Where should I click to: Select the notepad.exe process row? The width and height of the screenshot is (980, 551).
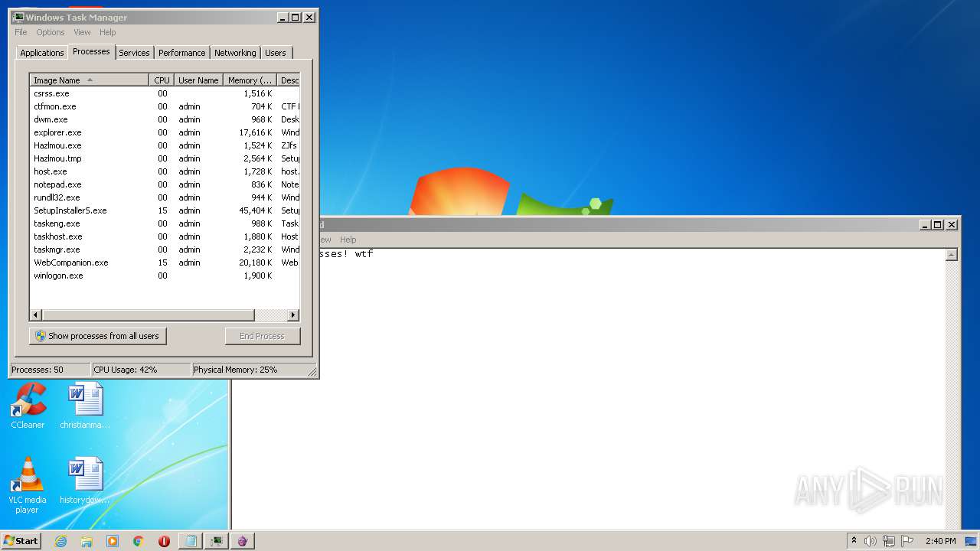click(165, 184)
